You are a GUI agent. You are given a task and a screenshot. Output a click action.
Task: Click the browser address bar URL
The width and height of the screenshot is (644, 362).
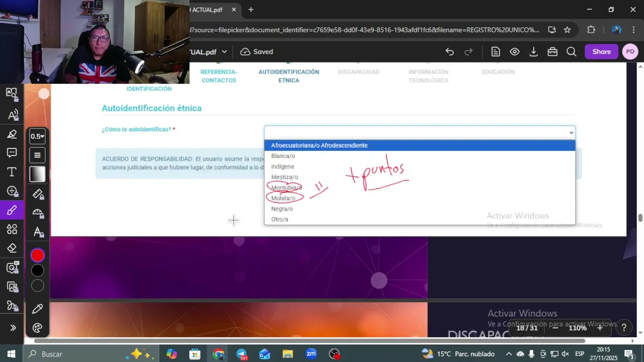pos(364,30)
